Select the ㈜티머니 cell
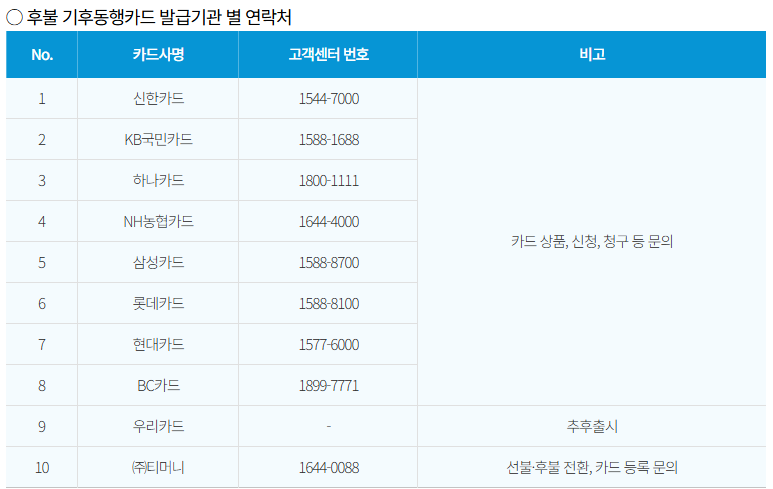 pos(158,467)
